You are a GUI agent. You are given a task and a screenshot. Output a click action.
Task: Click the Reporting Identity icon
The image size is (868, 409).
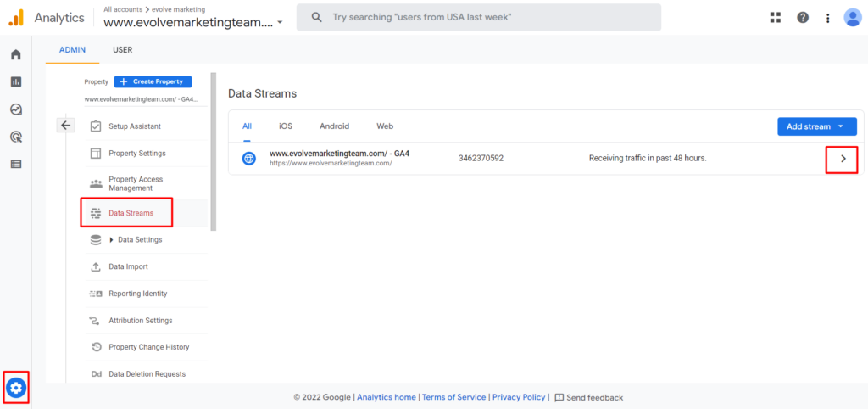[x=95, y=294]
